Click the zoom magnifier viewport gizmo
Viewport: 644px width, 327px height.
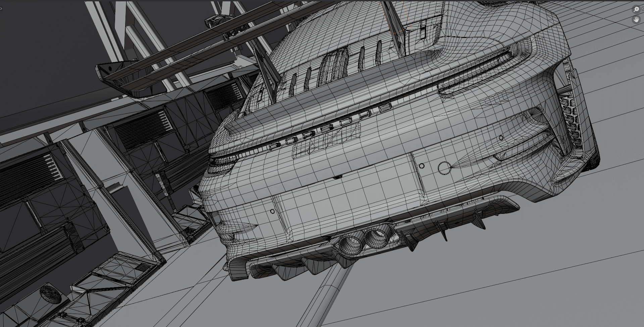point(636,9)
